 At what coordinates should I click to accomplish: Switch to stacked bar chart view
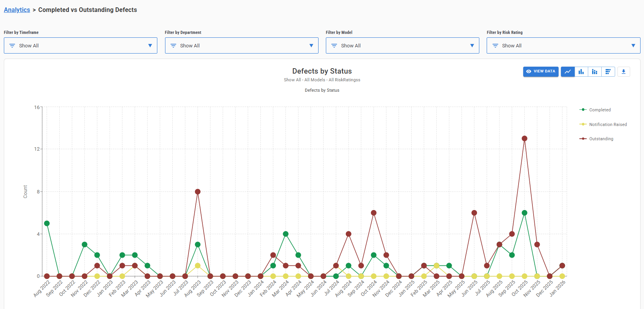(594, 72)
